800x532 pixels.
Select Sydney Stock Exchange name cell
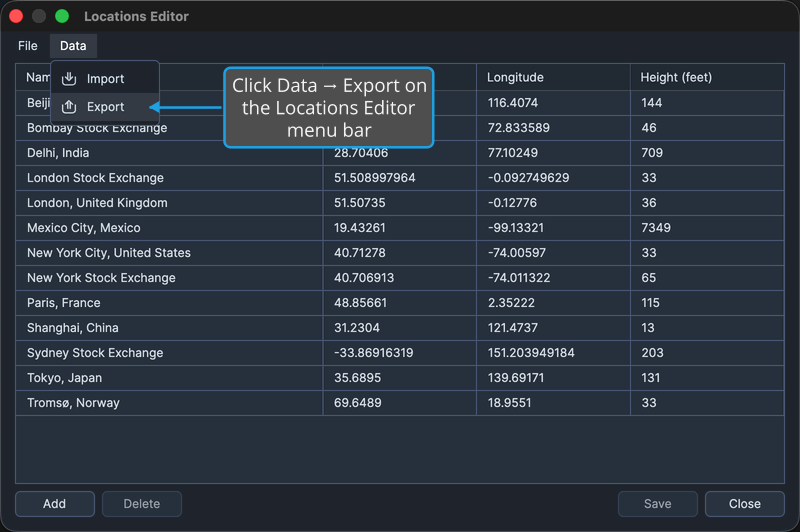tap(169, 353)
